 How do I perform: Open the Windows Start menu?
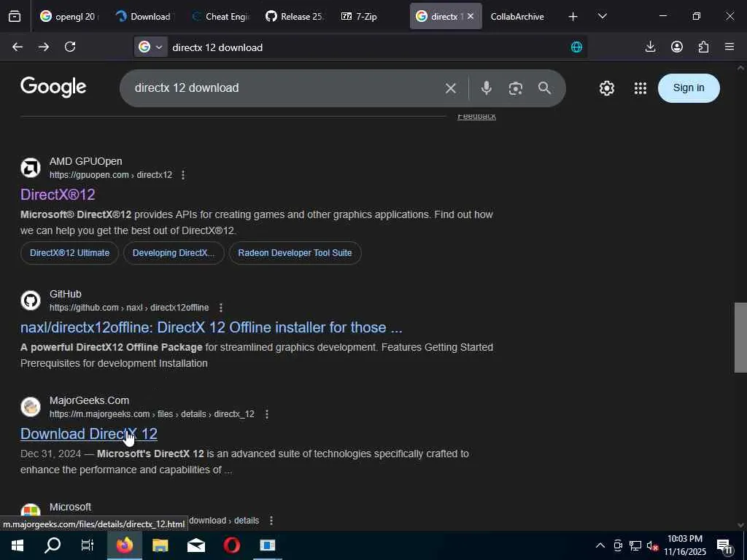coord(18,545)
